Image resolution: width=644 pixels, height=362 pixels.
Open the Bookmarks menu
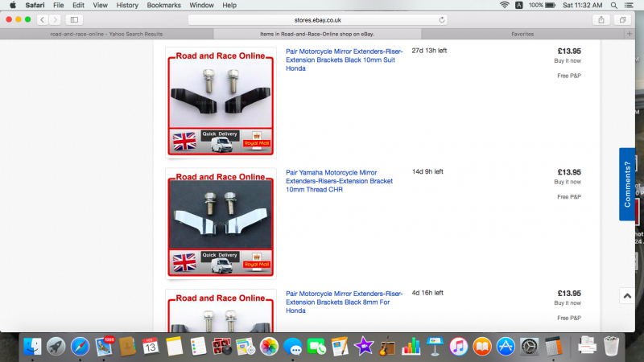coord(163,6)
